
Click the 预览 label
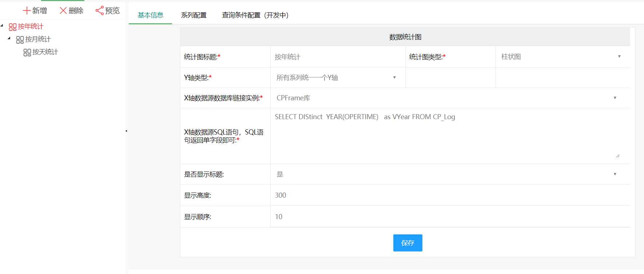click(112, 11)
